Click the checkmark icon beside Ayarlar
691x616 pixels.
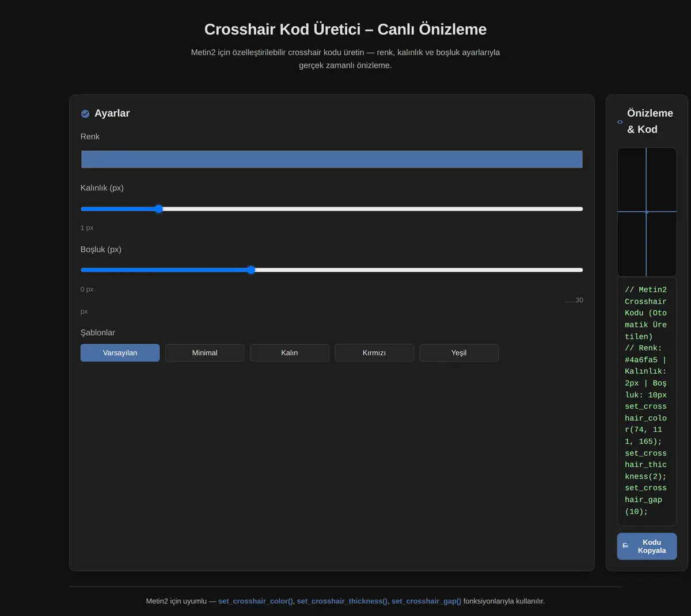point(85,114)
